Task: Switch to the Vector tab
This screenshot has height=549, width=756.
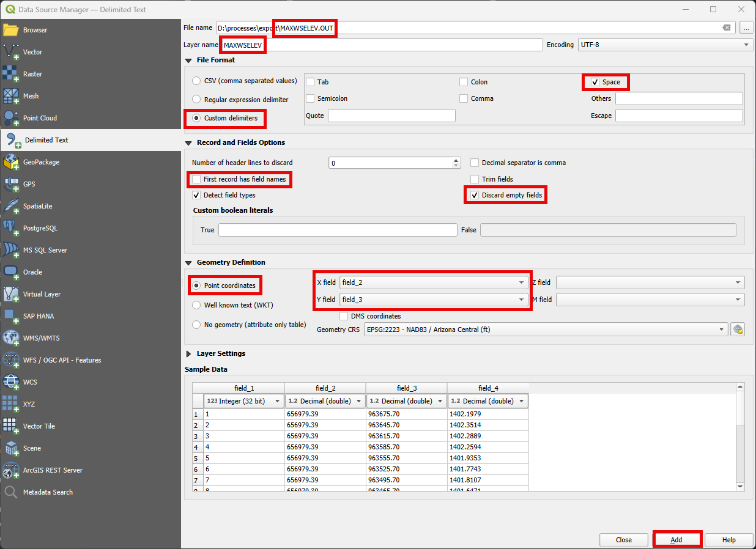Action: click(32, 52)
